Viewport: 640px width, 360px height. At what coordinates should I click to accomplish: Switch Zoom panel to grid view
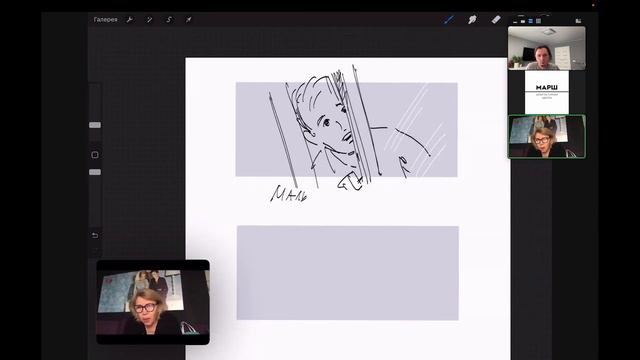click(x=538, y=21)
